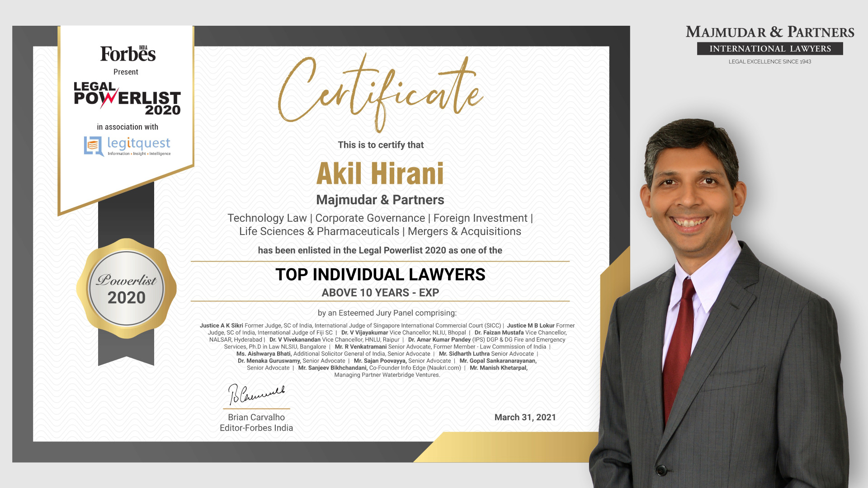Click the word 'Present' under Forbes
Screen dimensions: 868x488
click(126, 72)
